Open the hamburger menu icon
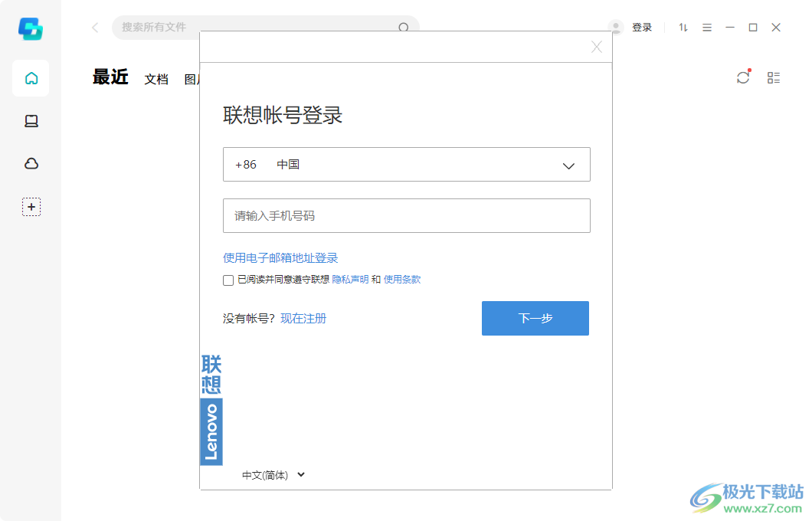Screen dimensions: 812x521 point(707,28)
